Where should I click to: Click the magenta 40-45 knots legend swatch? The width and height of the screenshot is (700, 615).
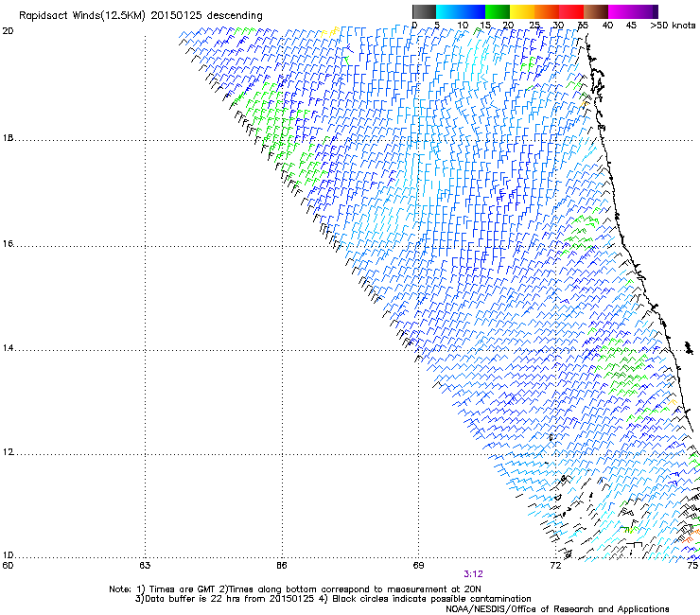(x=621, y=11)
